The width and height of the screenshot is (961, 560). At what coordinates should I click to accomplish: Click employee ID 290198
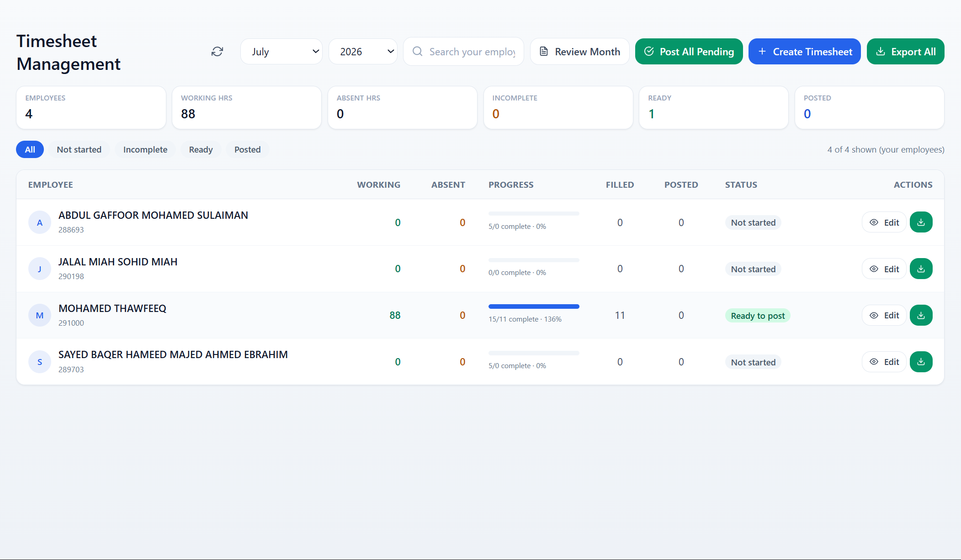coord(71,276)
